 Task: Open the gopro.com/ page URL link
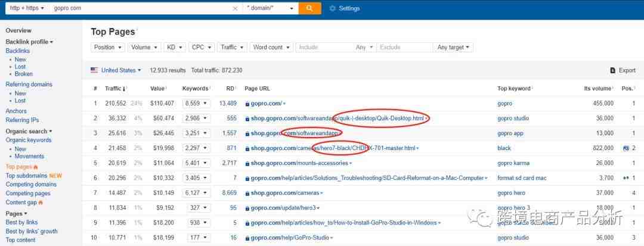pos(266,103)
